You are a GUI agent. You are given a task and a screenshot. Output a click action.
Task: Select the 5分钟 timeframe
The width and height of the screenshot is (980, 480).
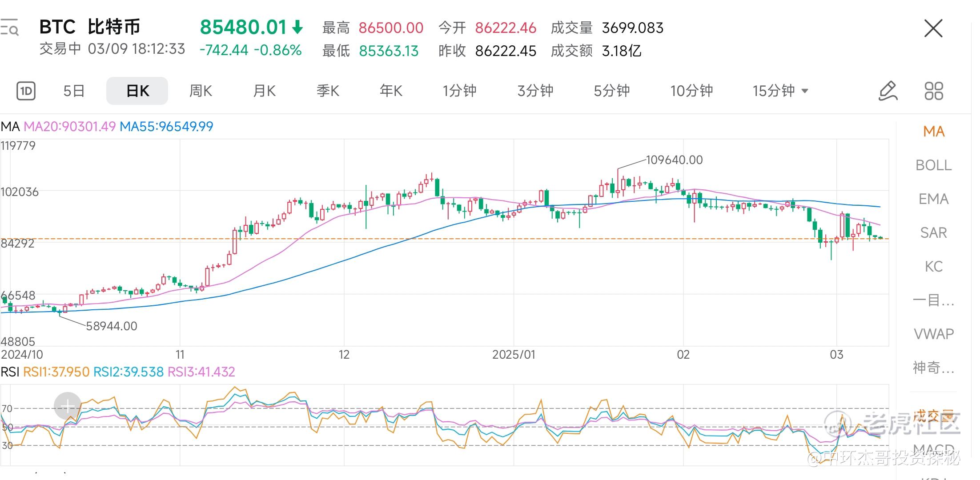(x=612, y=91)
